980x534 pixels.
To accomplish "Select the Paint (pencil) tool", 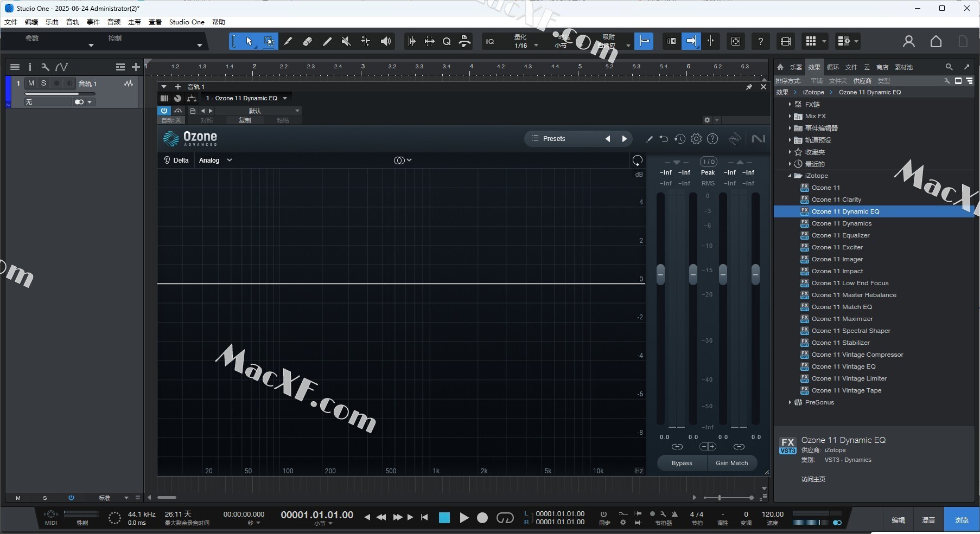I will tap(327, 41).
